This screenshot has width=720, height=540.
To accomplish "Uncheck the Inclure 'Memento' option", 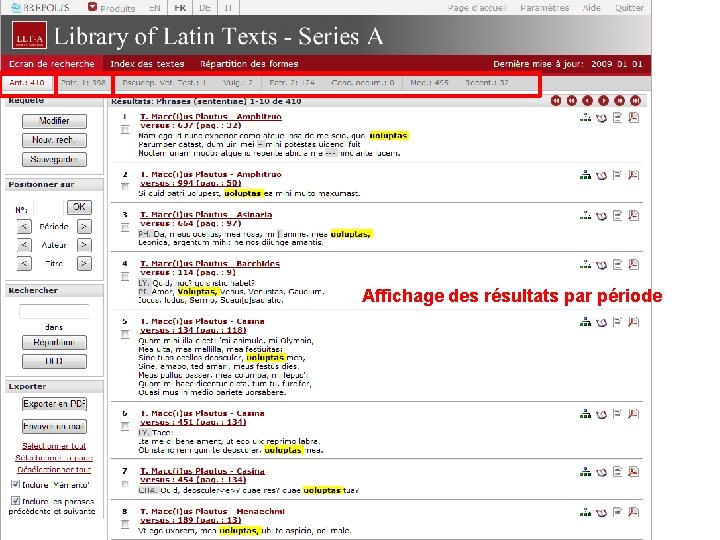I will [x=15, y=484].
